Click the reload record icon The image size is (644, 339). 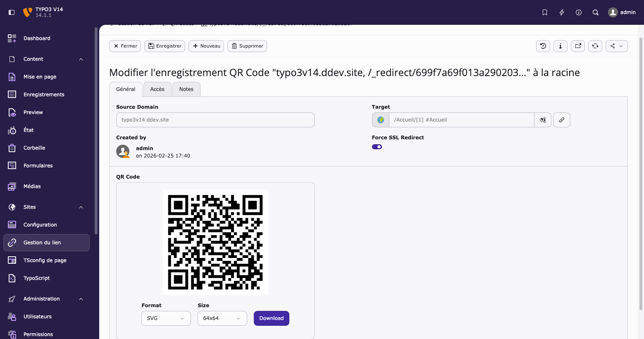coord(595,46)
